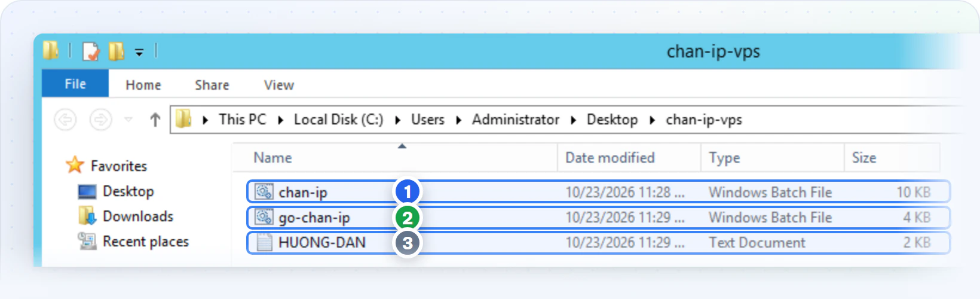
Task: Sort files by Date modified column
Action: [629, 158]
